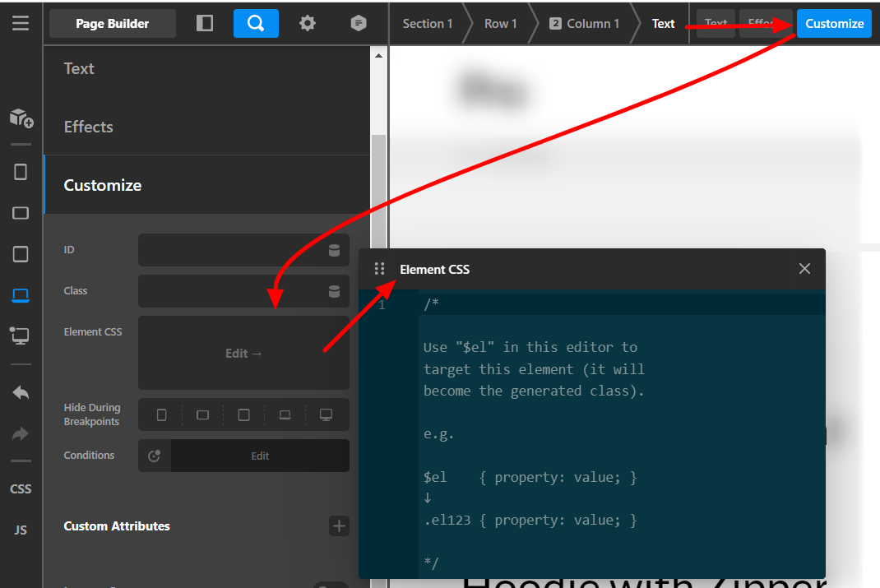Switch to landscape tablet breakpoint icon

21,213
